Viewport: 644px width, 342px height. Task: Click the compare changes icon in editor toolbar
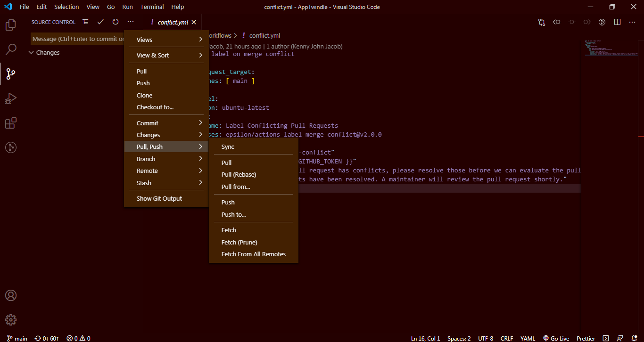click(x=542, y=22)
